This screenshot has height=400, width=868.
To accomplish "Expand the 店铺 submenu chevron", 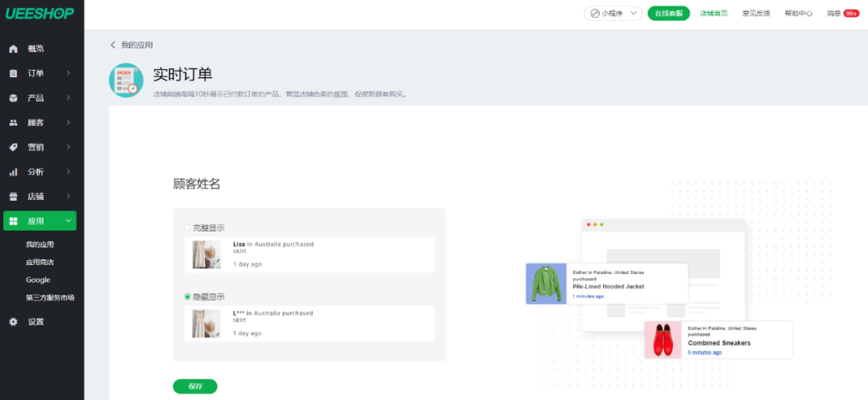I will pyautogui.click(x=68, y=197).
